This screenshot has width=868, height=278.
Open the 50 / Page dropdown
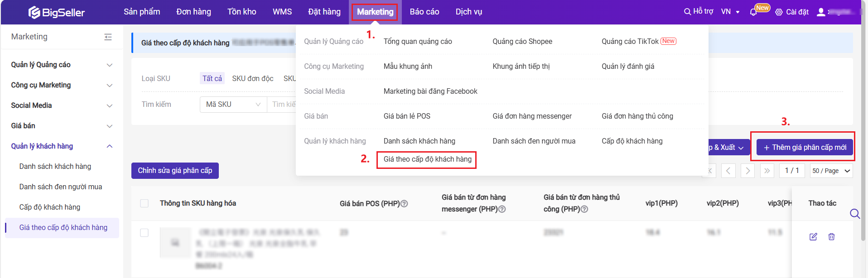pos(831,171)
